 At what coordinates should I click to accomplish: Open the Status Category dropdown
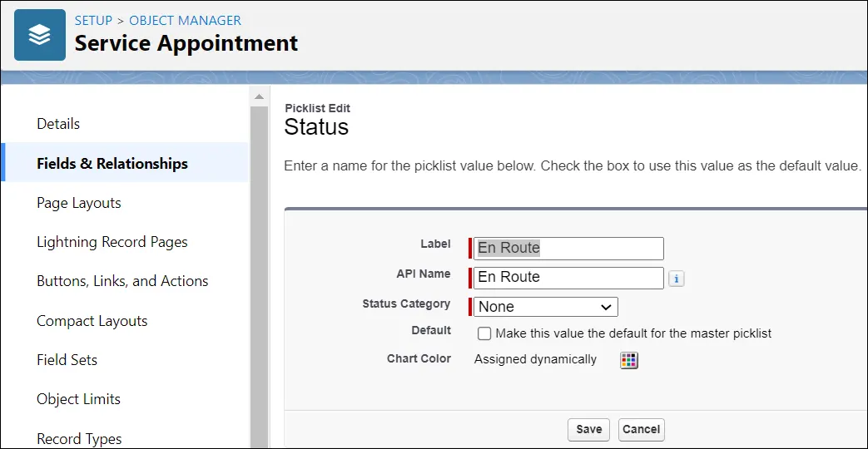[x=546, y=307]
